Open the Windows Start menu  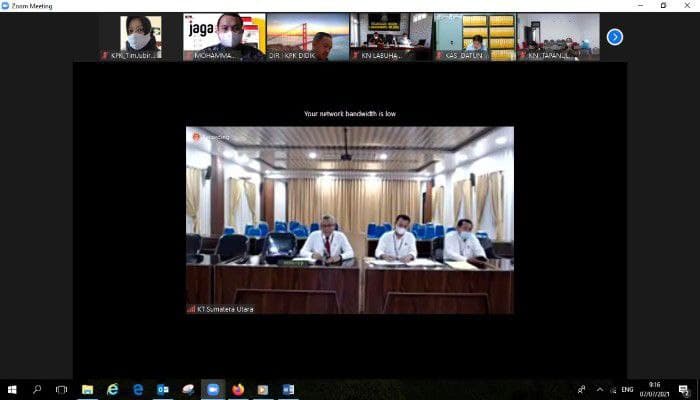pos(12,390)
